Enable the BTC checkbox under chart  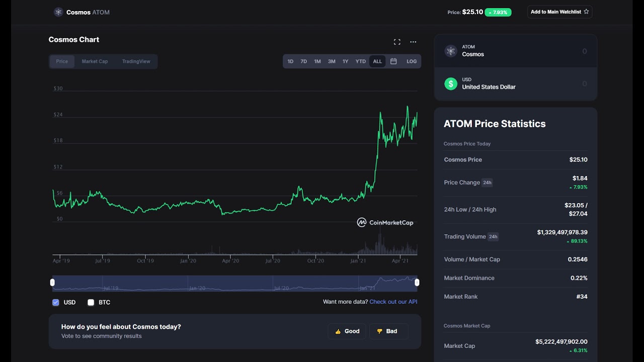91,302
